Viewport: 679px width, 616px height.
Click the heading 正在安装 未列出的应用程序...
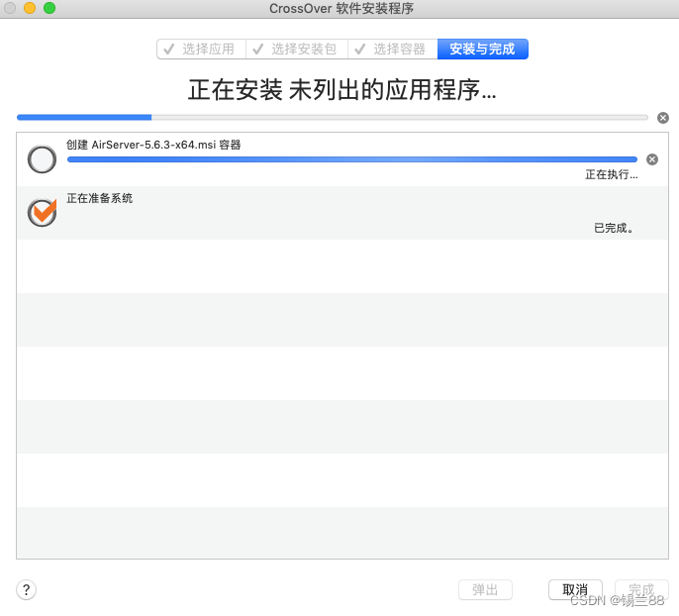point(342,90)
